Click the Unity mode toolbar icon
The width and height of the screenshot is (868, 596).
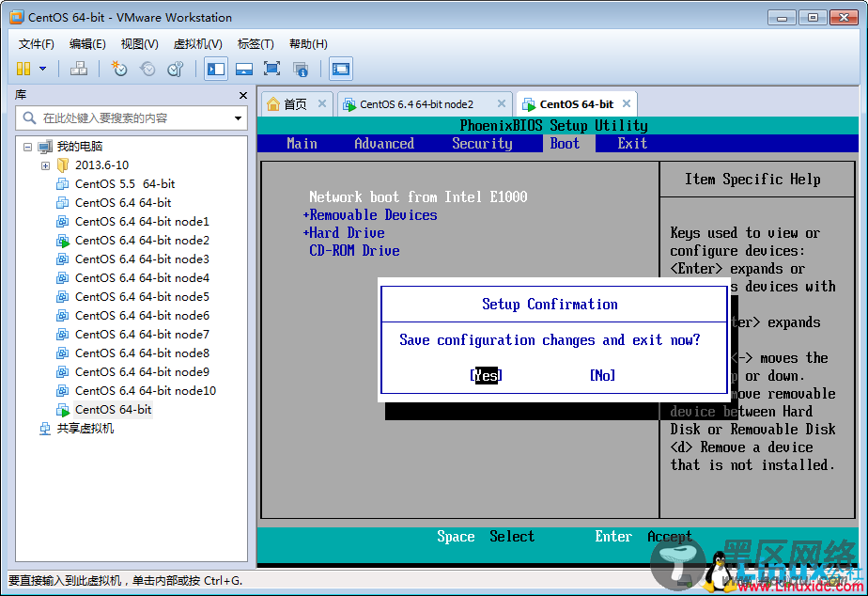click(301, 69)
